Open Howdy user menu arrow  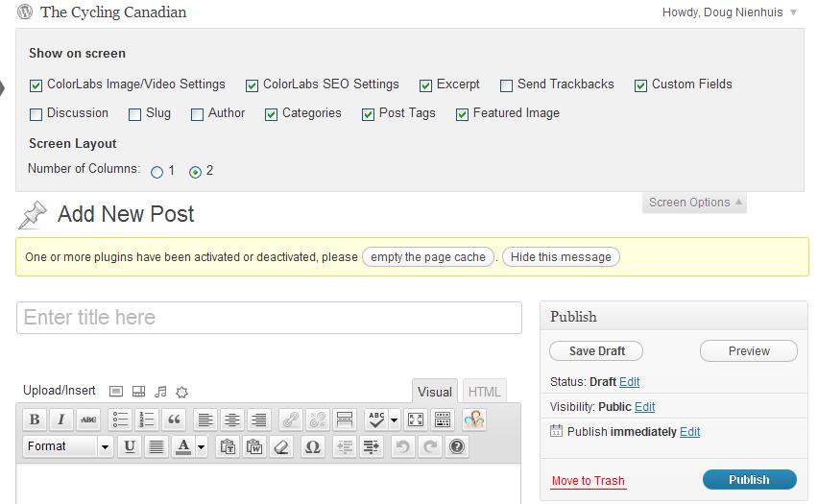[x=793, y=12]
